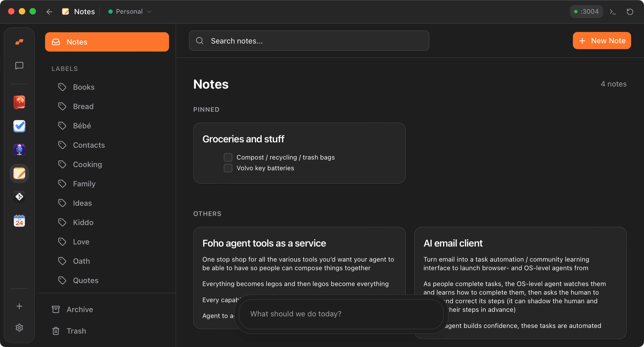The width and height of the screenshot is (644, 347).
Task: Open the Calendar showing the 24th
Action: [x=19, y=221]
